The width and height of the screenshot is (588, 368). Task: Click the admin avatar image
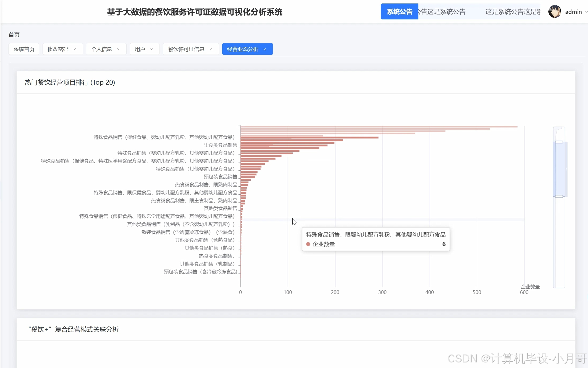pos(555,11)
